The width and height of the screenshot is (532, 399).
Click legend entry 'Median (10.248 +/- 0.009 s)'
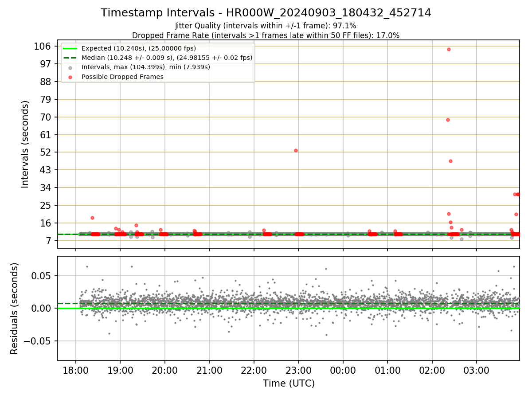[167, 58]
